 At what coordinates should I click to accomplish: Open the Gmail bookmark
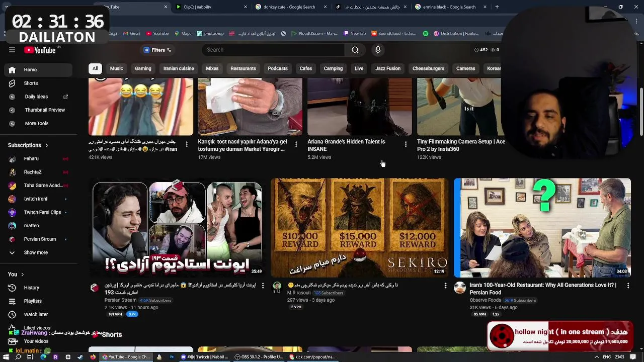131,34
